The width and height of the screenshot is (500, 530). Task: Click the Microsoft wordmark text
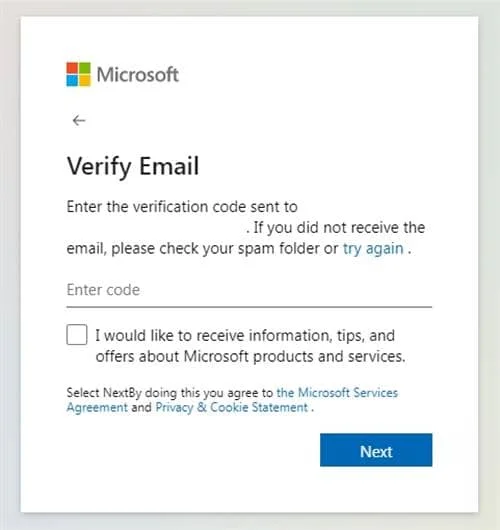(x=138, y=74)
